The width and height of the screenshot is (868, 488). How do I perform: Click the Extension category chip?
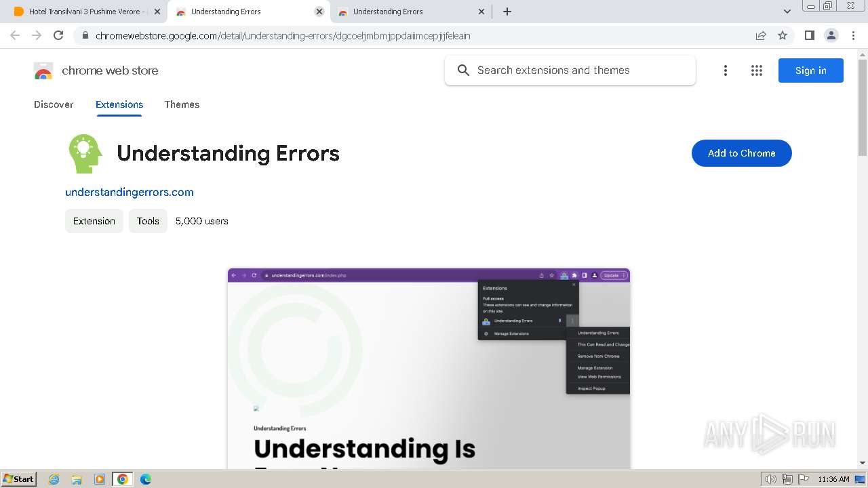tap(94, 221)
